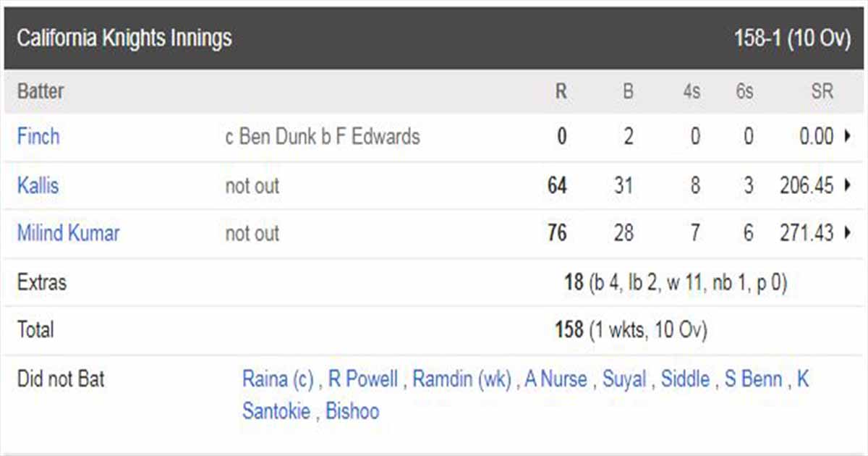The height and width of the screenshot is (456, 868).
Task: Open Siddle player profile
Action: pyautogui.click(x=685, y=379)
